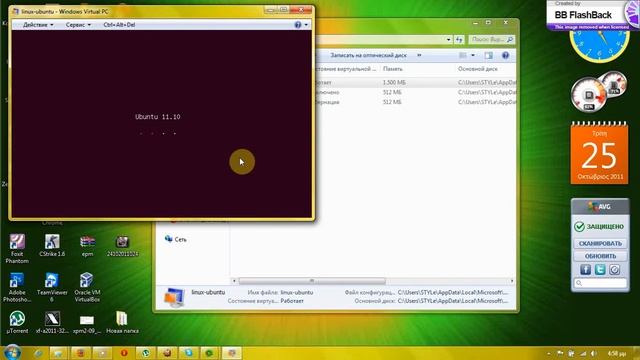Click the left scroll arrow in Explorer list

click(234, 281)
